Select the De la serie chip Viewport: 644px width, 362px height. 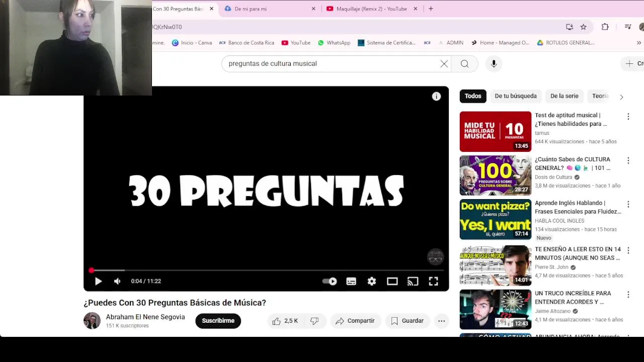(x=565, y=96)
